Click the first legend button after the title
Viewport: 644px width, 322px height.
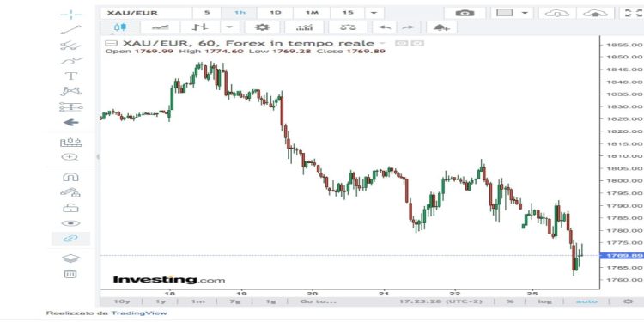point(401,43)
